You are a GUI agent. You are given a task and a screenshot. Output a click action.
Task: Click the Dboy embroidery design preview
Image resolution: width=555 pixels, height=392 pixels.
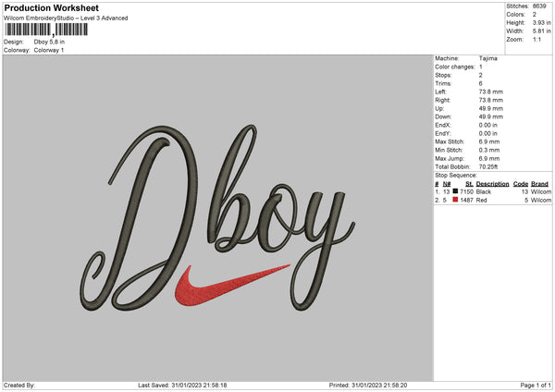(217, 218)
